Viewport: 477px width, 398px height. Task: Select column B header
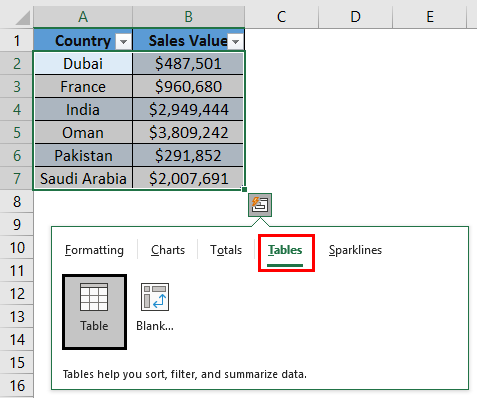point(189,17)
